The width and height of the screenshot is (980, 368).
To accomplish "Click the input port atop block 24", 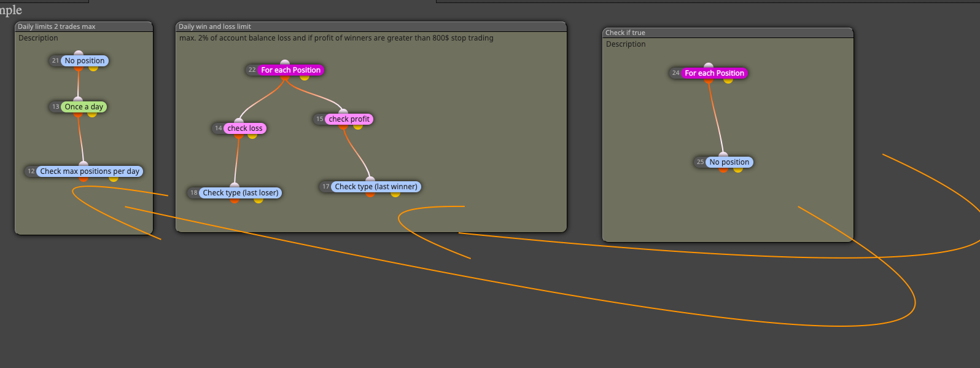I will [x=709, y=66].
